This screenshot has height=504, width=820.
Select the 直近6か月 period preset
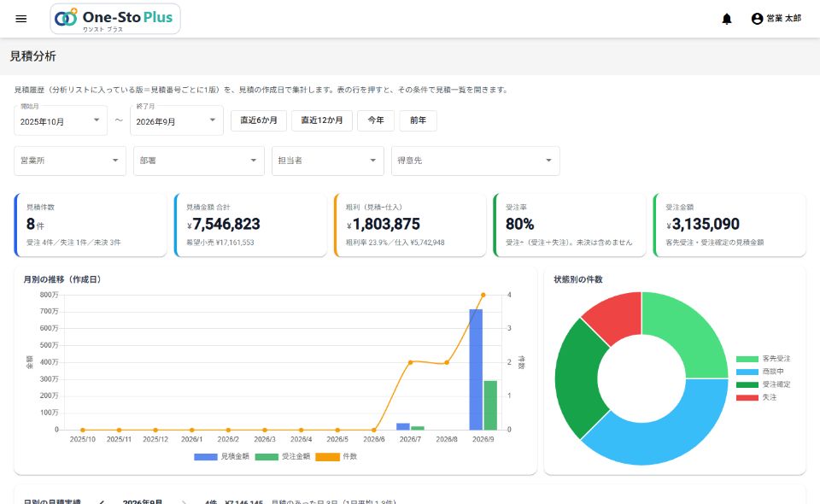point(259,120)
